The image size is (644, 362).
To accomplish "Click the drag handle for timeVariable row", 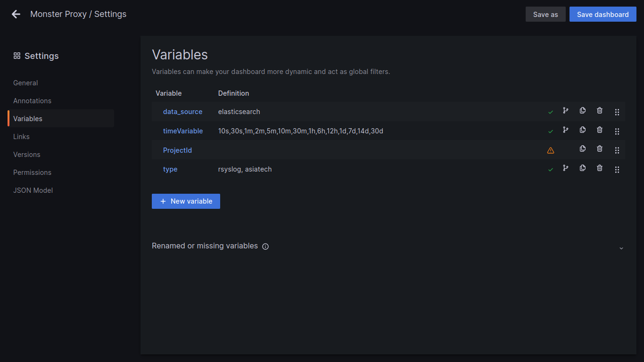I will coord(617,131).
